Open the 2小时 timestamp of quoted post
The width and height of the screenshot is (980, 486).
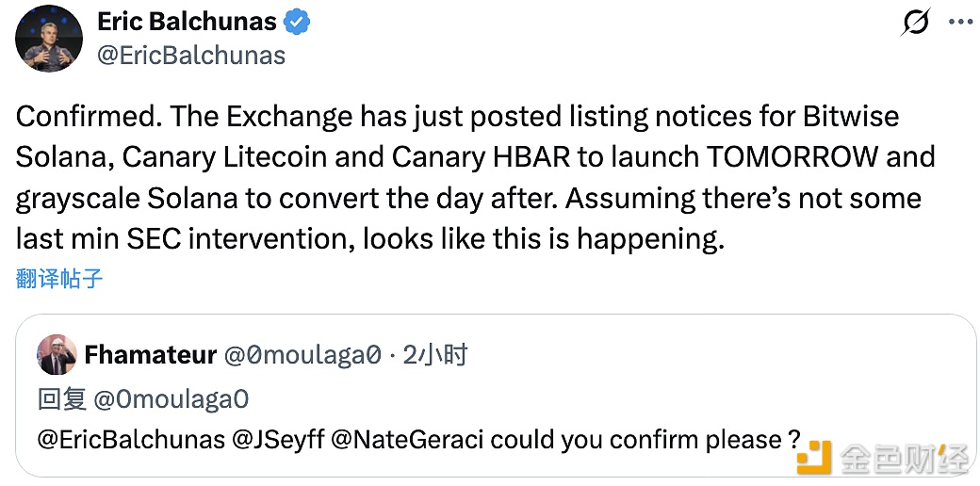pos(434,354)
